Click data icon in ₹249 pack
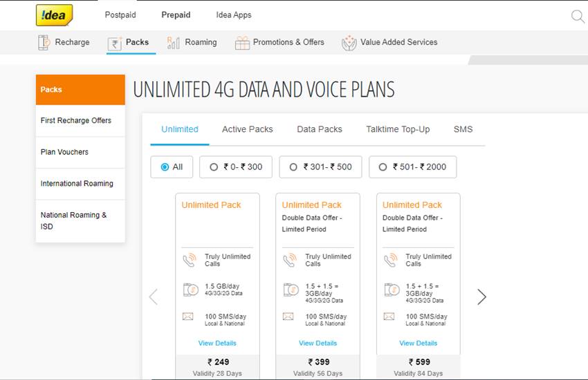588x380 pixels. point(190,289)
